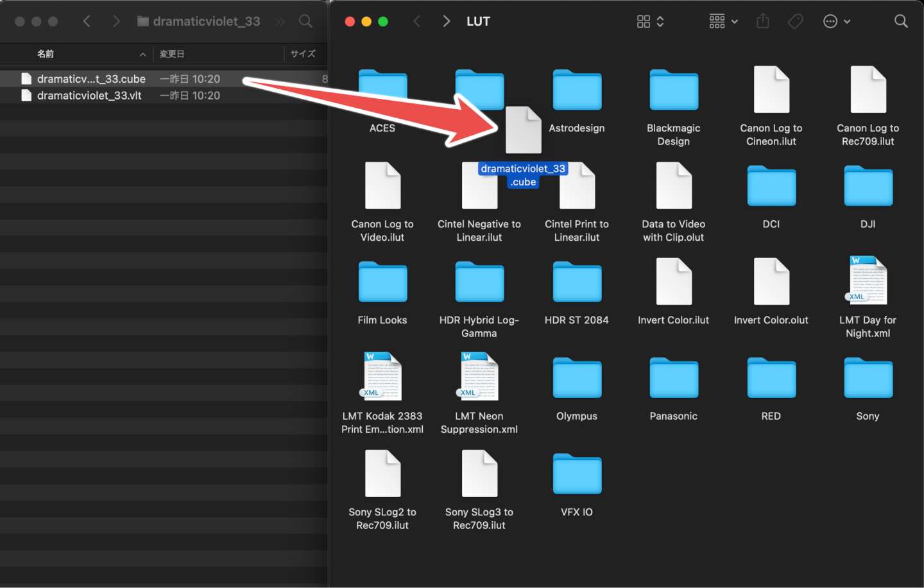The width and height of the screenshot is (924, 588).
Task: Open the Blackmagic Design folder
Action: pyautogui.click(x=674, y=91)
